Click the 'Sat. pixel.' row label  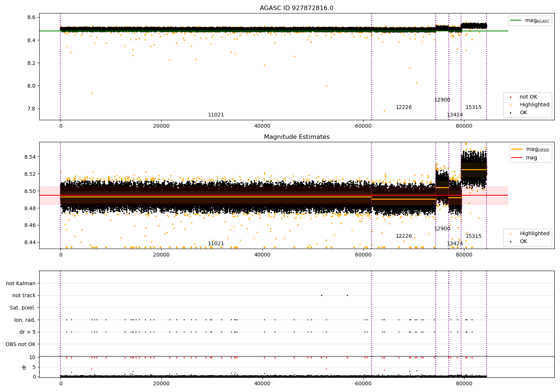point(23,308)
